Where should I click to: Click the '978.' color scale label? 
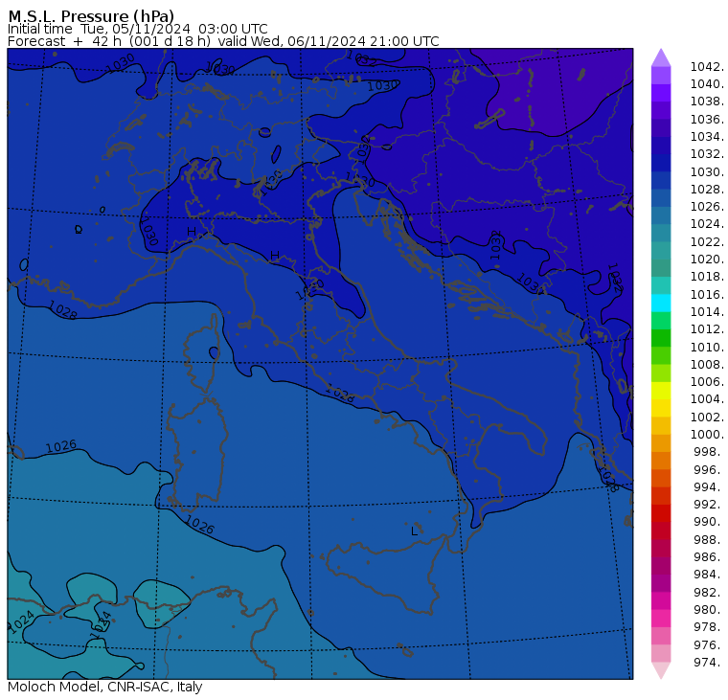[x=709, y=627]
